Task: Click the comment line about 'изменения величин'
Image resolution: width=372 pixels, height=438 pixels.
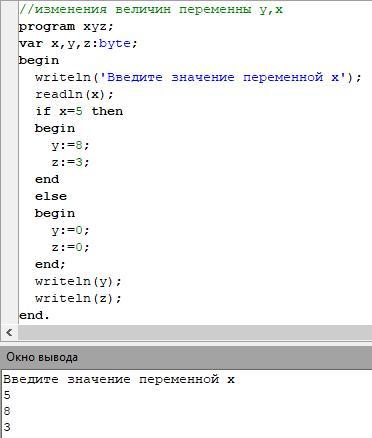Action: coord(151,9)
